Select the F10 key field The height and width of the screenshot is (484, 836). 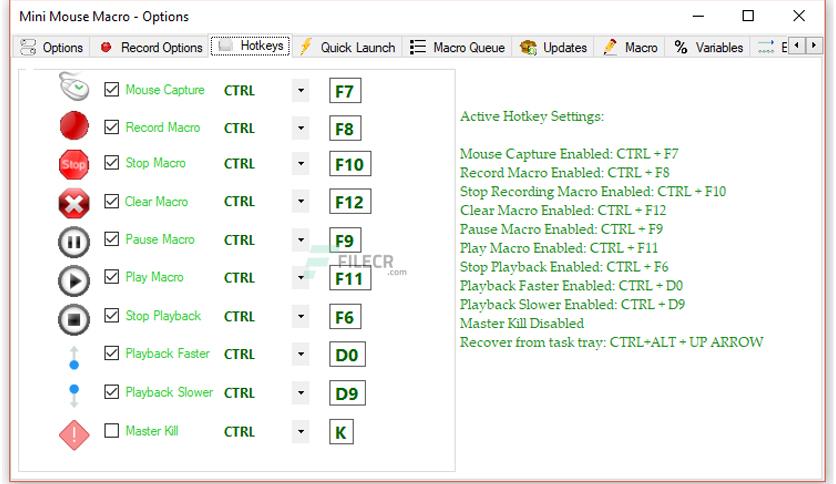coord(350,164)
